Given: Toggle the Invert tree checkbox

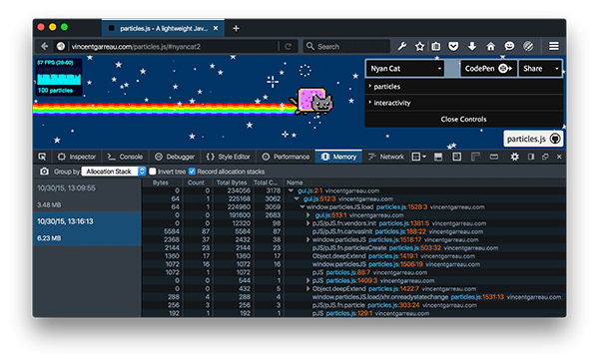Looking at the screenshot, I should (153, 172).
